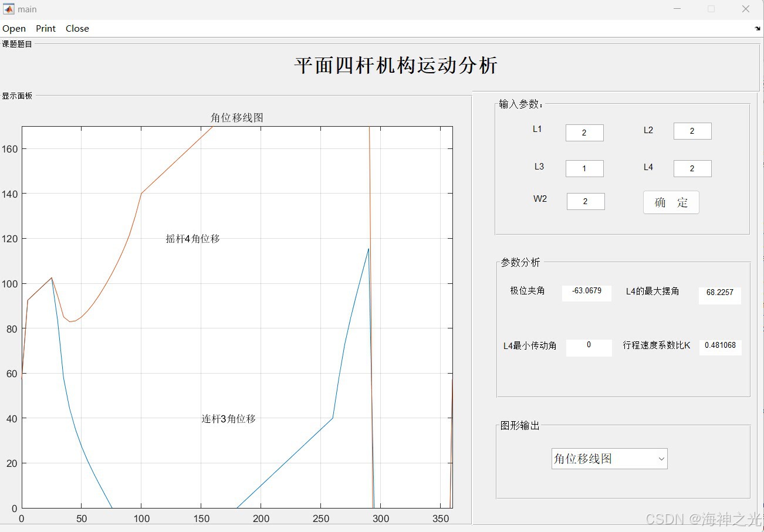The image size is (764, 532).
Task: Click the 确 定 confirm button
Action: click(671, 202)
